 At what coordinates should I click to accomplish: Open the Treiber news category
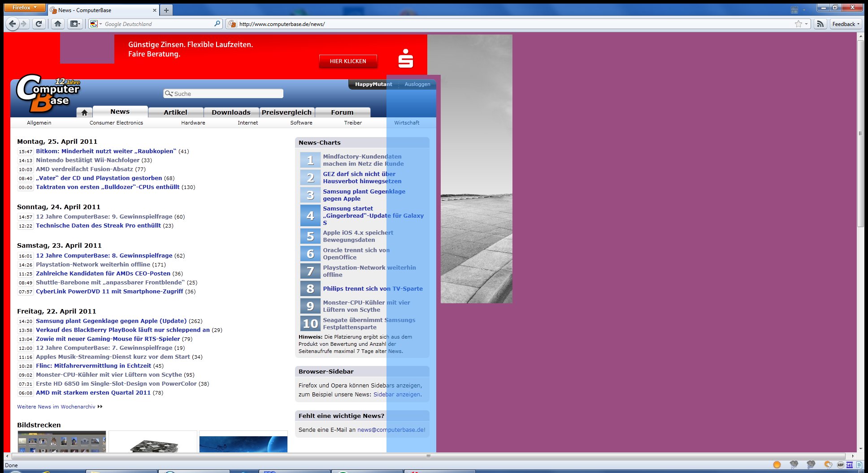tap(353, 123)
